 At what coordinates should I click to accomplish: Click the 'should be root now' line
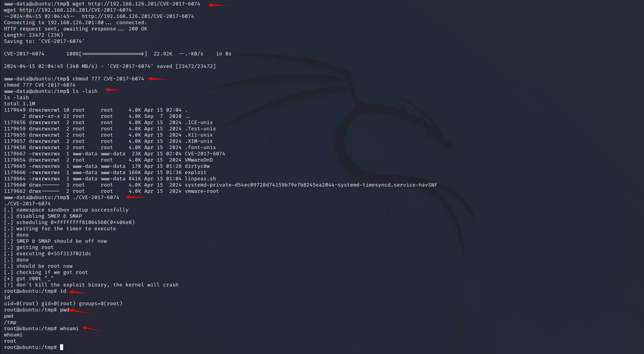[38, 266]
